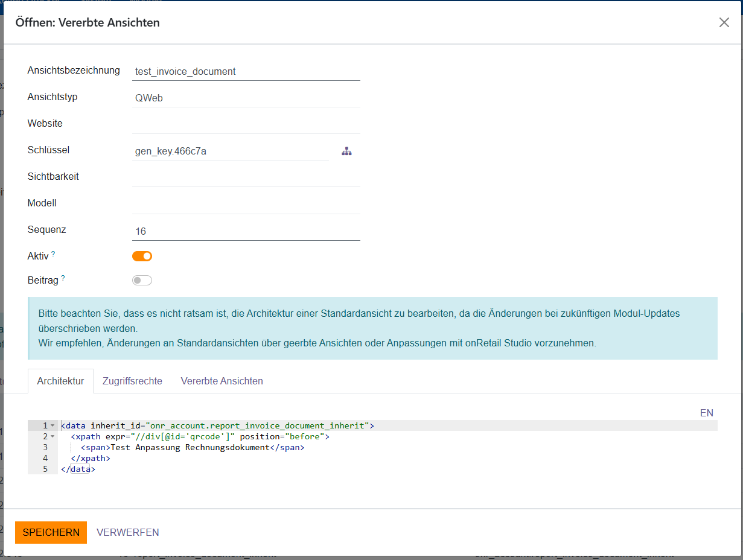Open the Vererbte Ansichten tab
743x560 pixels.
[222, 381]
